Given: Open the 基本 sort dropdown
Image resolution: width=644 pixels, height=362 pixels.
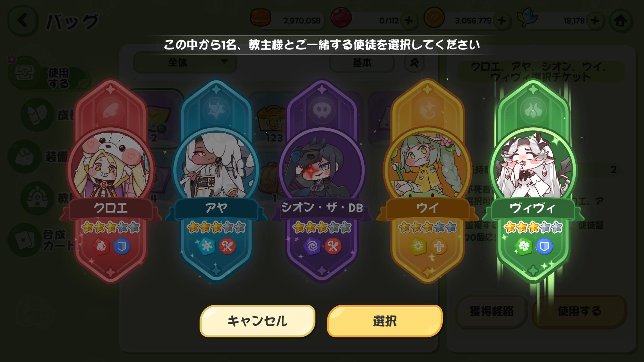Looking at the screenshot, I should click(x=362, y=63).
